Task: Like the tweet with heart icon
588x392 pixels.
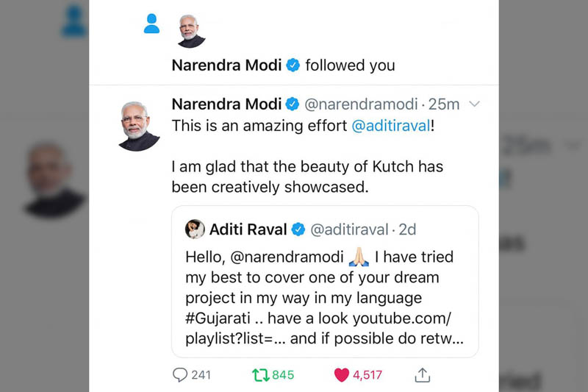Action: pos(341,375)
